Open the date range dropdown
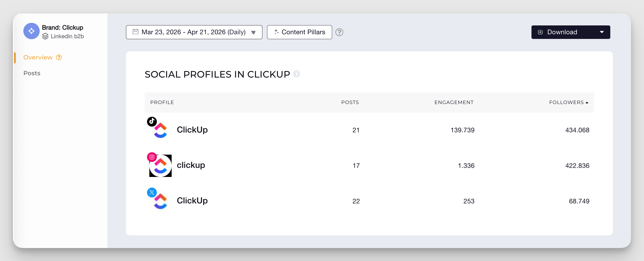Viewport: 644px width, 261px height. [x=253, y=32]
